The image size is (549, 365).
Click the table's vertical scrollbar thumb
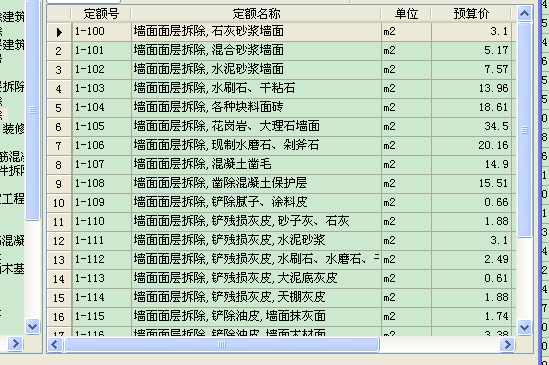(x=524, y=130)
